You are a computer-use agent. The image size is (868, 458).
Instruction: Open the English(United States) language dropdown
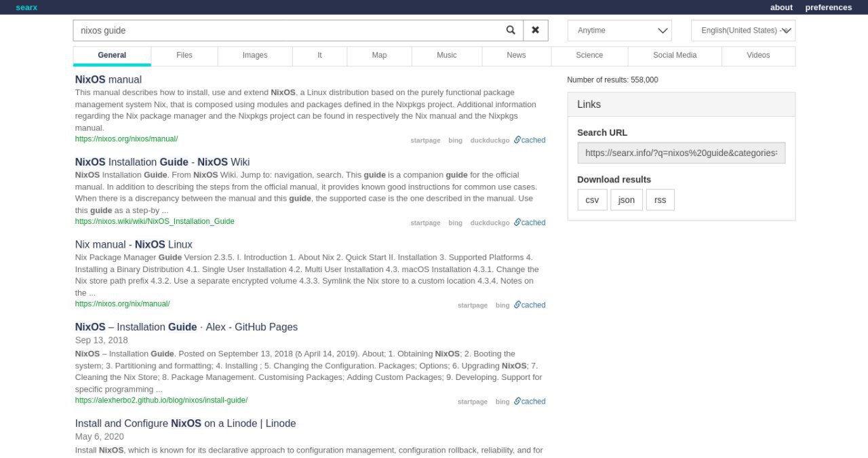pyautogui.click(x=743, y=31)
